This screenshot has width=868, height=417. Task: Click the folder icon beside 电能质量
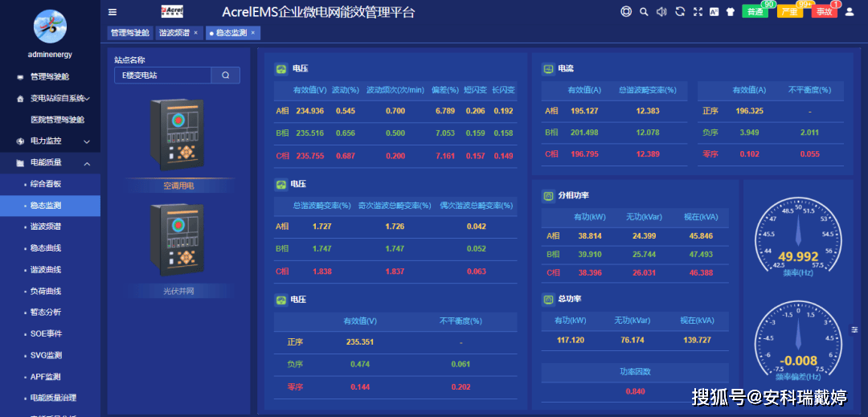(x=20, y=163)
